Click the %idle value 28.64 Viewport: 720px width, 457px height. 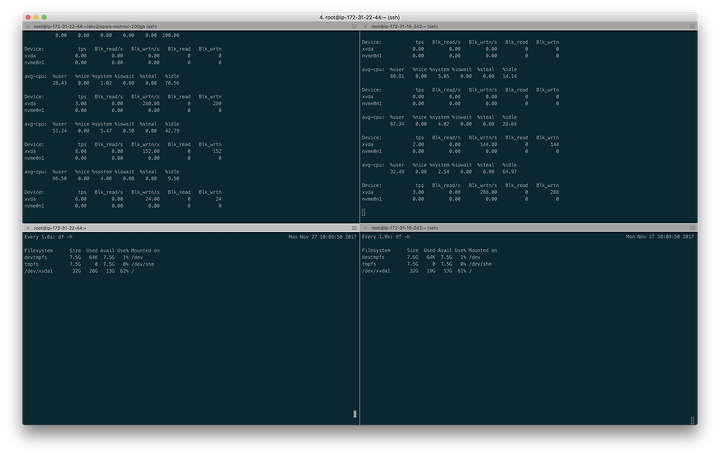click(x=509, y=124)
